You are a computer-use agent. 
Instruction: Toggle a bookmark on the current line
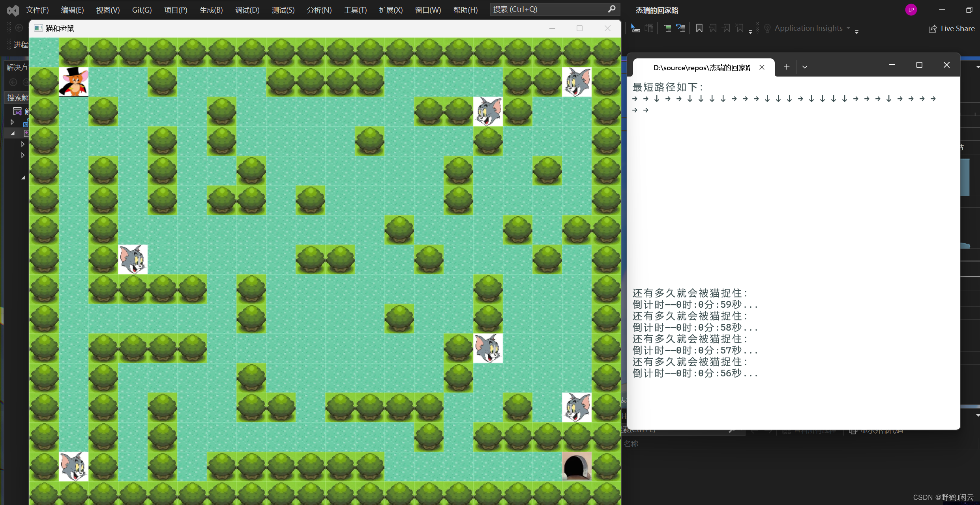click(699, 28)
